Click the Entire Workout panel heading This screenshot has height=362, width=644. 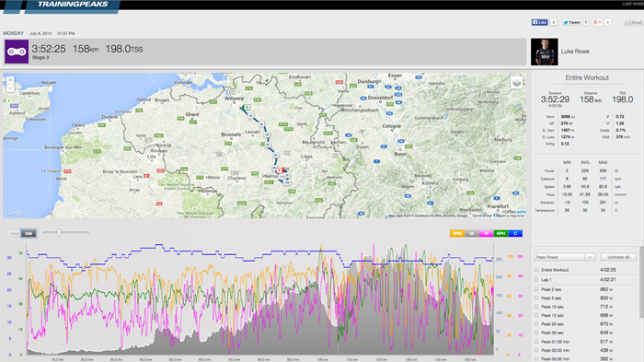click(x=587, y=77)
